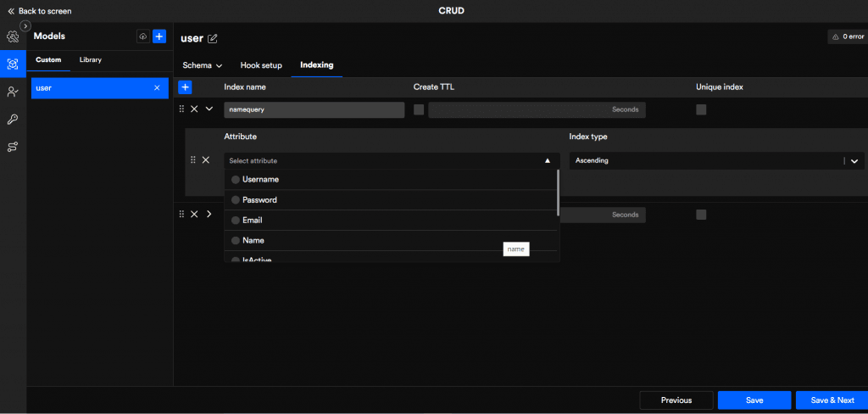Grab the second index drag handle
The image size is (868, 414).
pyautogui.click(x=181, y=214)
